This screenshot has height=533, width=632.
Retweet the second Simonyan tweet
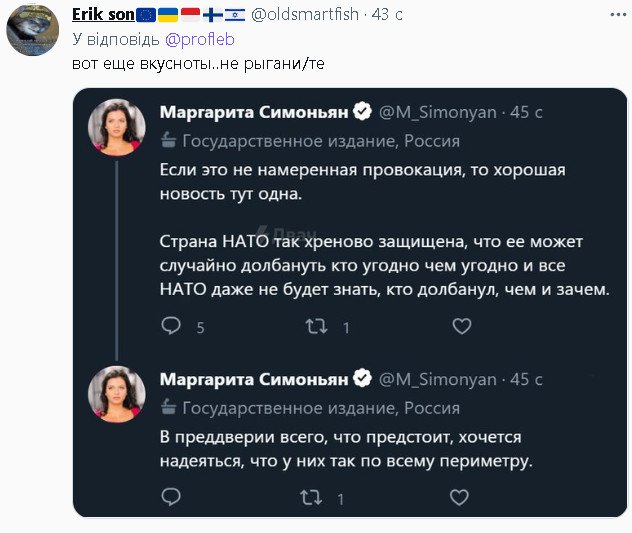coord(314,497)
